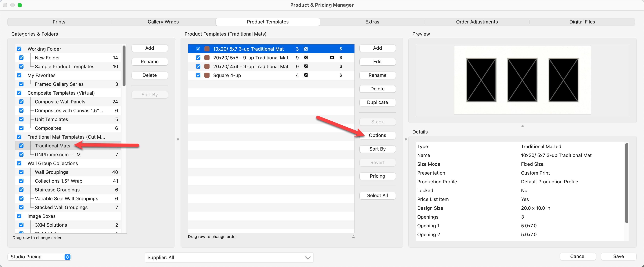This screenshot has width=644, height=267.
Task: Click the dollar icon on Square 4-up row
Action: pos(341,75)
